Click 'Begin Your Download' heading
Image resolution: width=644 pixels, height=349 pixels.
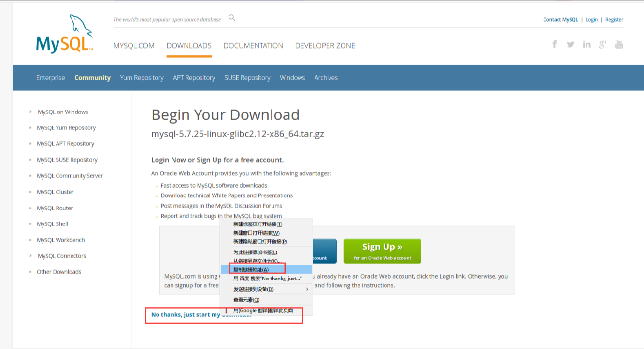[225, 115]
